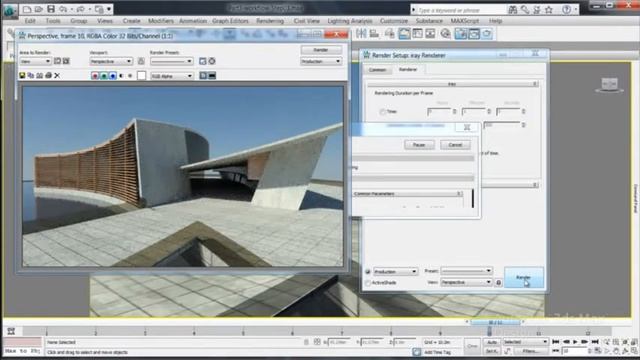Switch to Common tab in Render Setup

(377, 70)
